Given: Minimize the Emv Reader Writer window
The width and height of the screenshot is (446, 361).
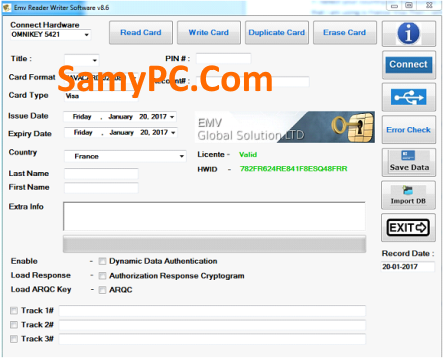Looking at the screenshot, I should tap(394, 6).
